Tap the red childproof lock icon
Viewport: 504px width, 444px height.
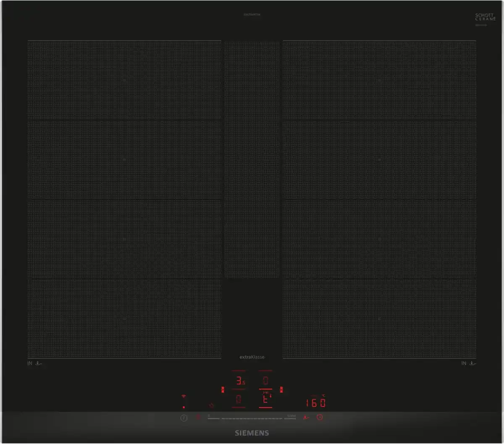198,418
